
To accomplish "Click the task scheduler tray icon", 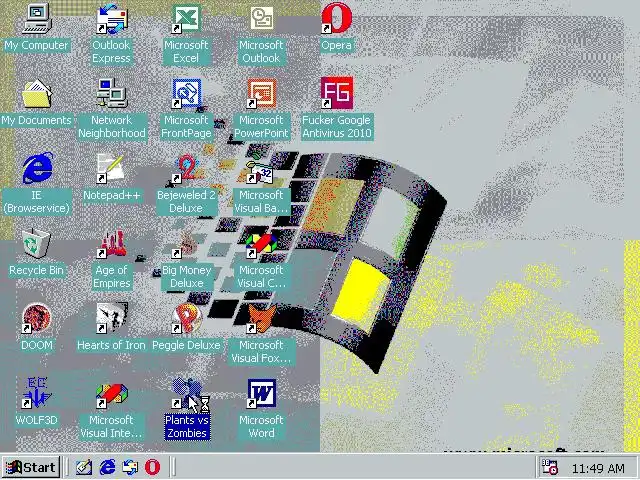I will [x=549, y=467].
